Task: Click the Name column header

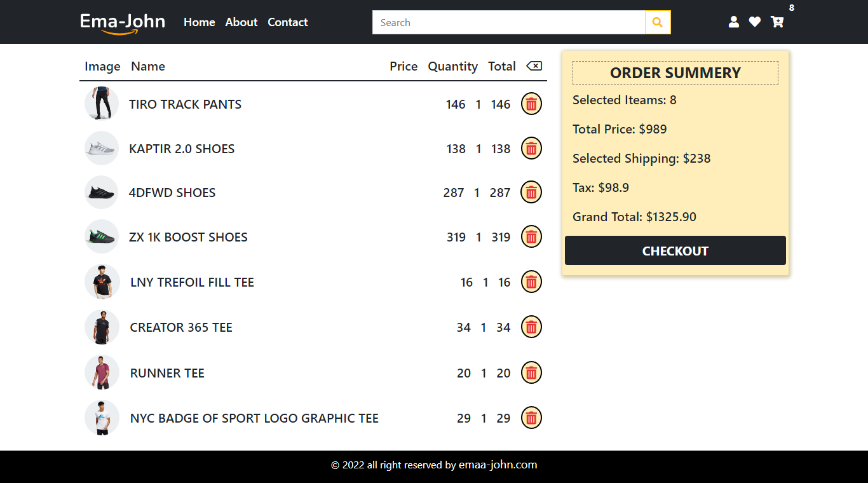Action: pyautogui.click(x=148, y=66)
